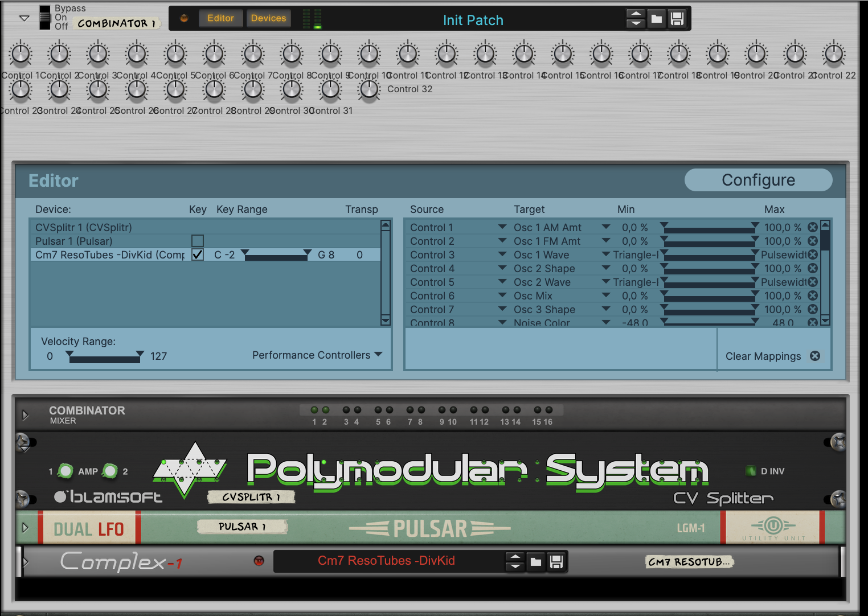Click the Control 16 knob

click(x=601, y=55)
